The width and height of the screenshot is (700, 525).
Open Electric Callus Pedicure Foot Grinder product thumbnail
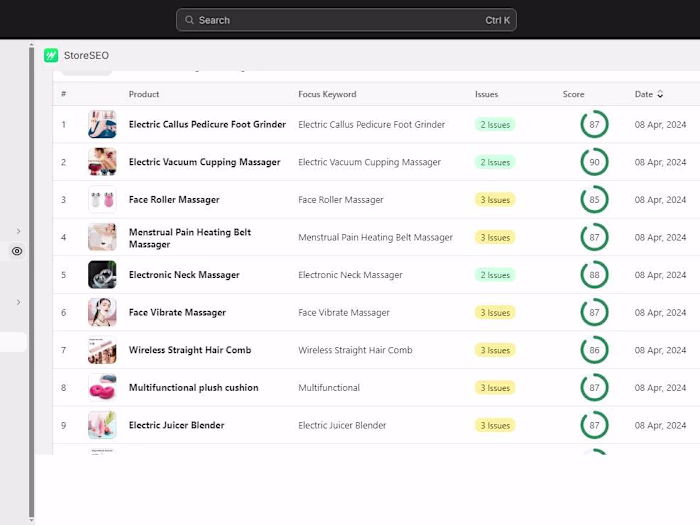tap(102, 124)
